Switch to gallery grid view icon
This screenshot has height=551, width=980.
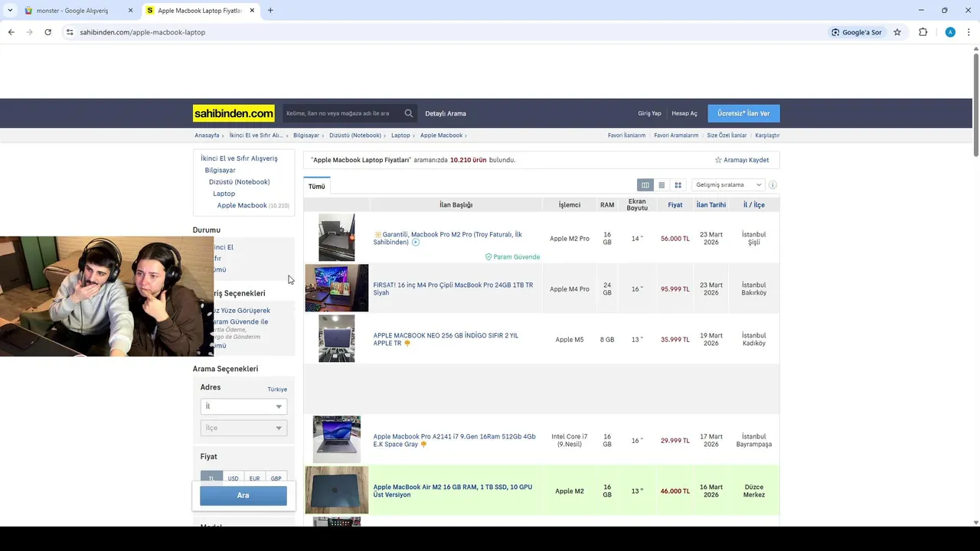click(678, 185)
